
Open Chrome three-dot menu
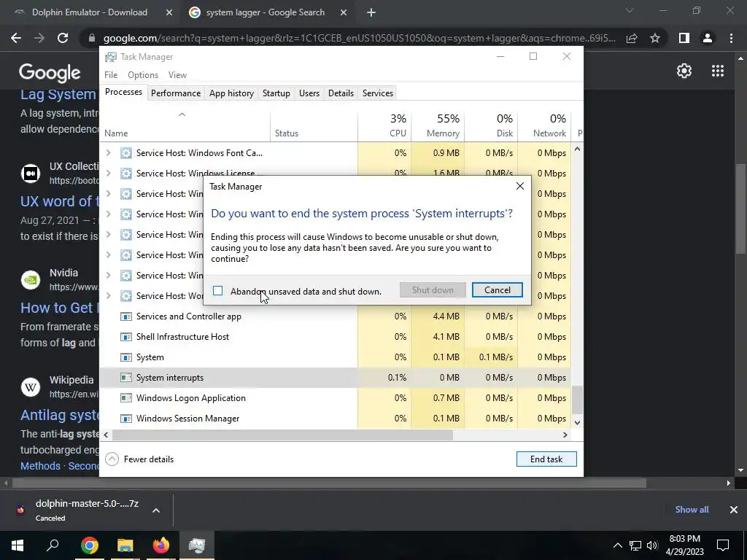[731, 38]
